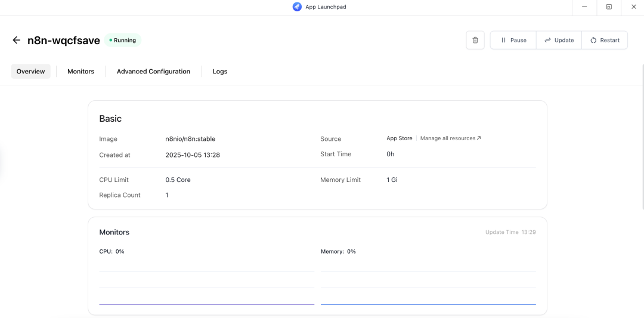Click the Update Time 13:29 label
The height and width of the screenshot is (318, 644).
pos(510,232)
